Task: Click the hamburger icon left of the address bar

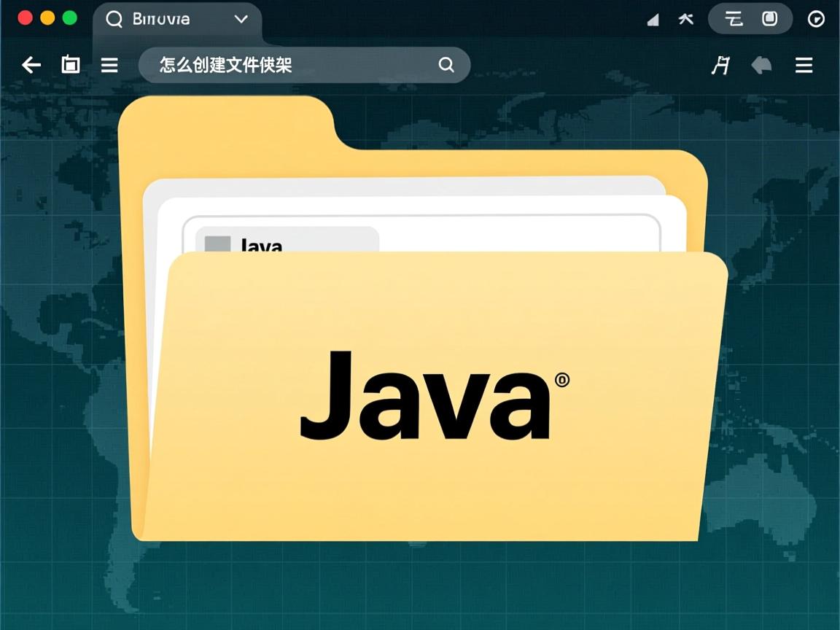Action: (x=109, y=65)
